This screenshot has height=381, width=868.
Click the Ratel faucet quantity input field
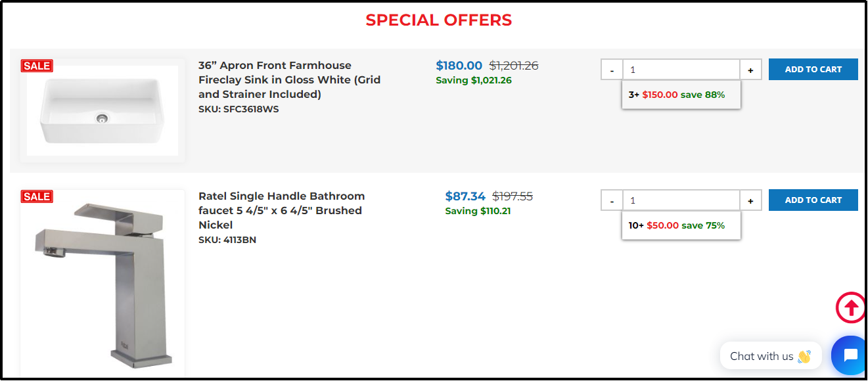(681, 200)
